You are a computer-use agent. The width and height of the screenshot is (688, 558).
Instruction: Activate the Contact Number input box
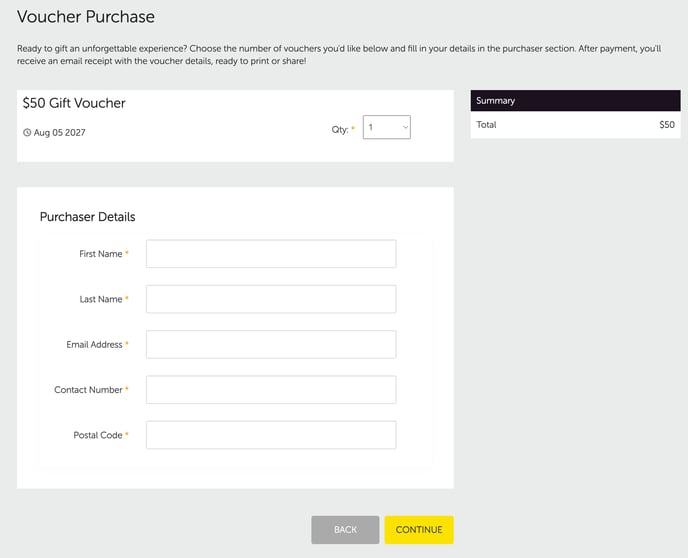point(271,390)
